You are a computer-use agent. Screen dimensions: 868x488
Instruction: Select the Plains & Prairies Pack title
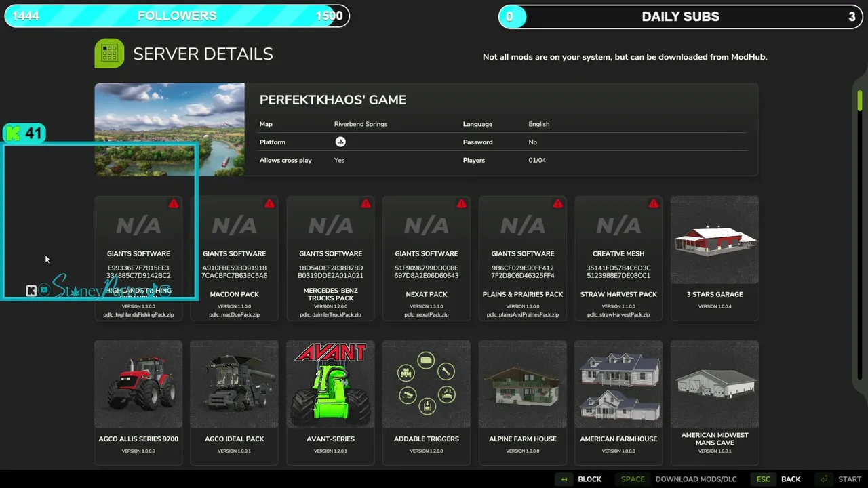click(523, 294)
